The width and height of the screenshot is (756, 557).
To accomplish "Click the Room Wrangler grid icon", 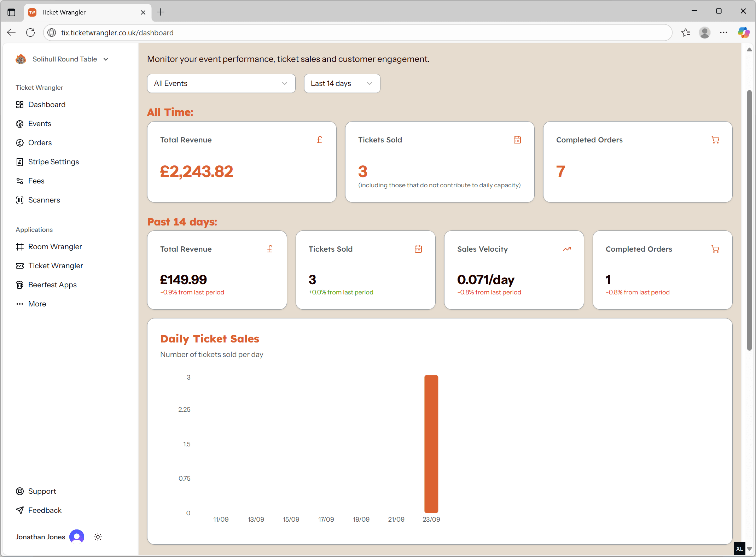I will click(20, 247).
